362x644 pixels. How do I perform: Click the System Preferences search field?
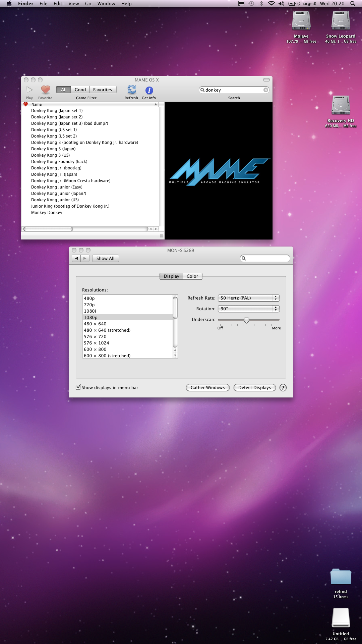[265, 258]
